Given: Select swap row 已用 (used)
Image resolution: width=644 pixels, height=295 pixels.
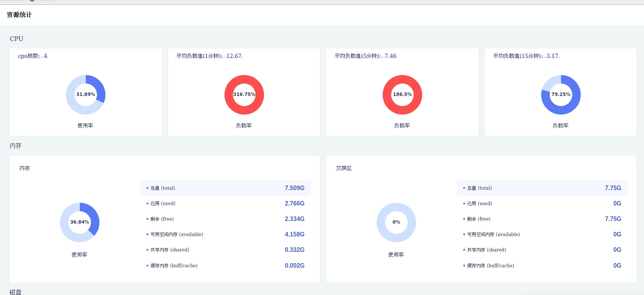Looking at the screenshot, I should coord(542,203).
